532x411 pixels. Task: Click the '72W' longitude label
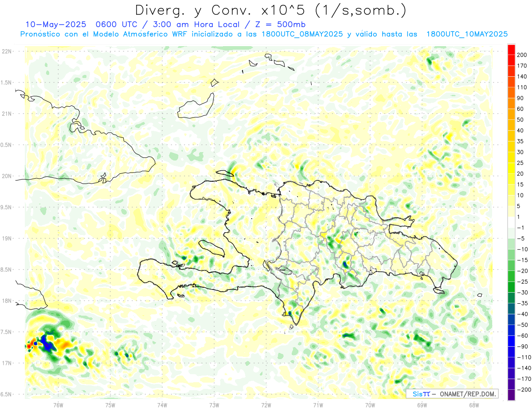point(266,405)
